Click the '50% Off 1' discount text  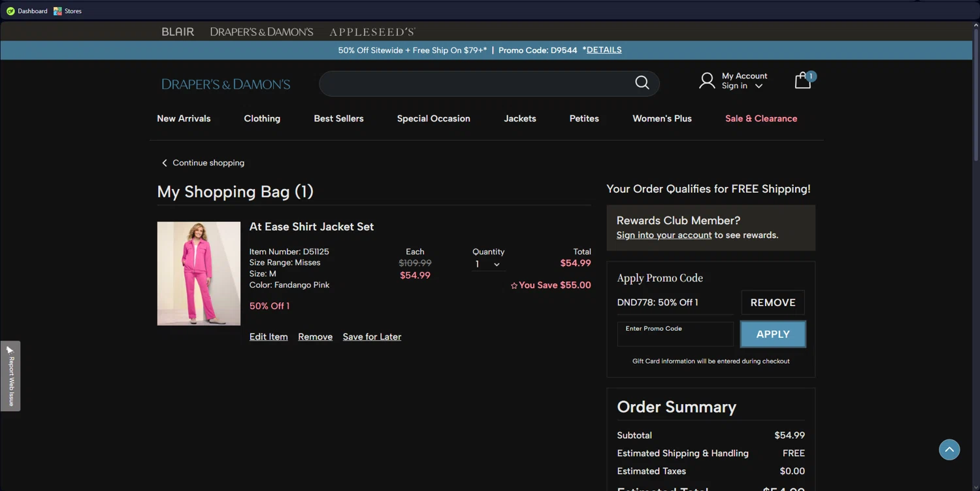tap(269, 306)
